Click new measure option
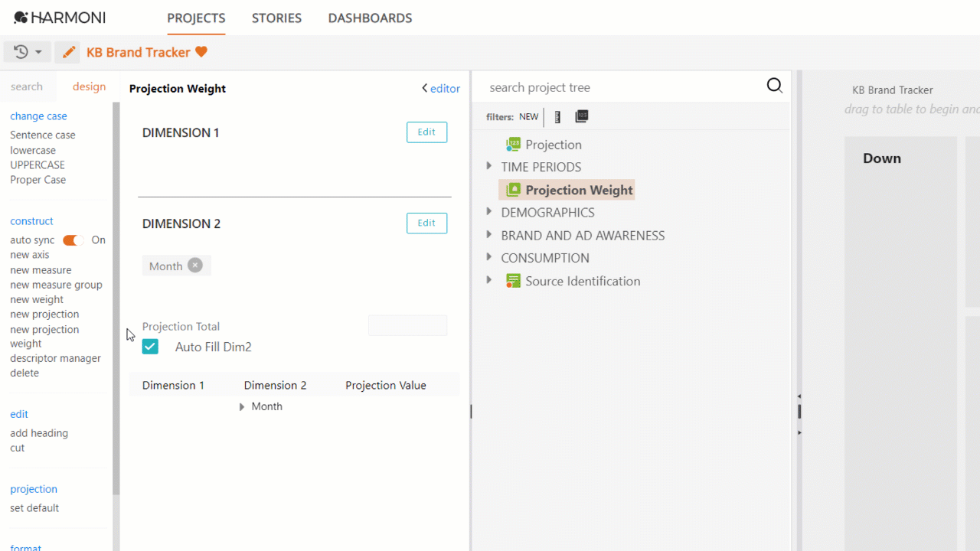 tap(41, 270)
